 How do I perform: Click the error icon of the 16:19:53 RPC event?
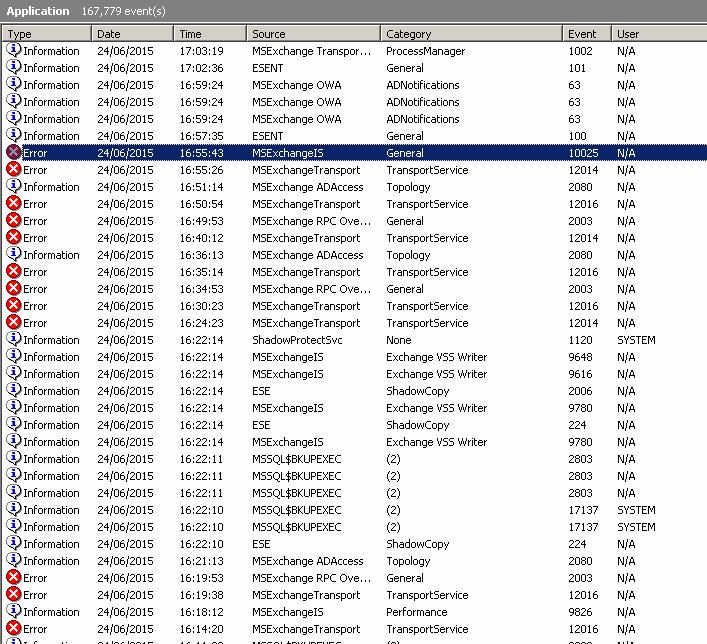pos(14,577)
